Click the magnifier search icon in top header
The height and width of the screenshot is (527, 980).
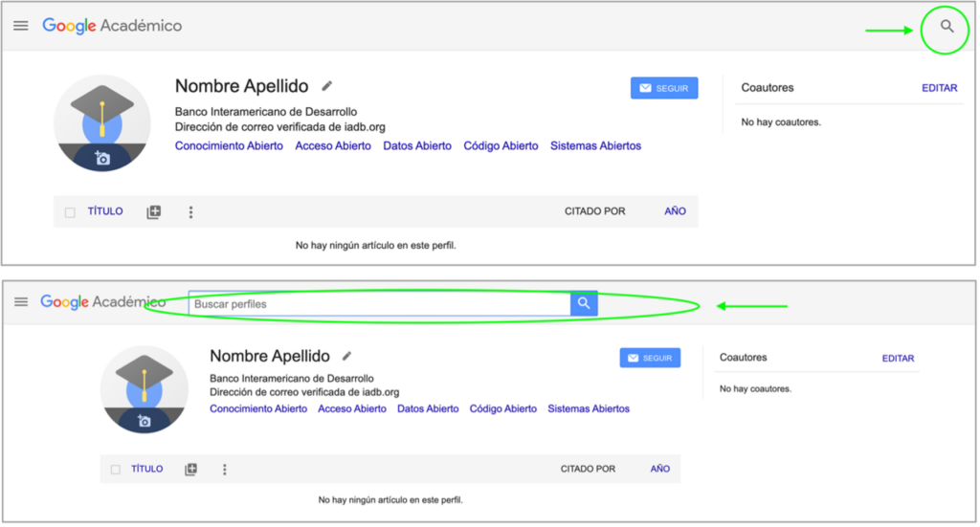coord(947,27)
